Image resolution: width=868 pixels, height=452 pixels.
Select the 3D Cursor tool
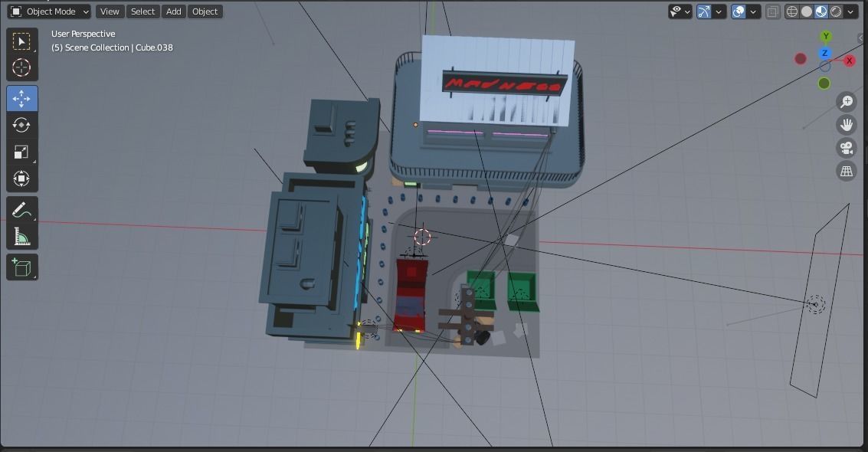tap(21, 67)
